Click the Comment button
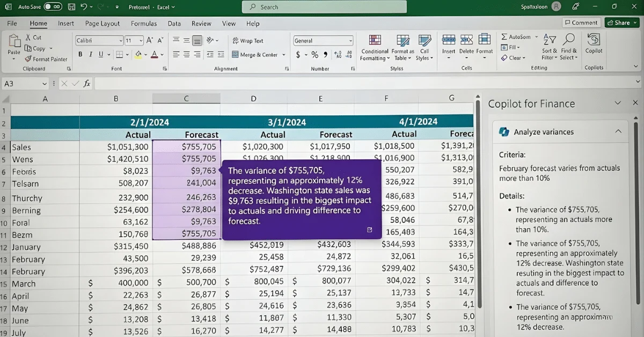 point(581,23)
